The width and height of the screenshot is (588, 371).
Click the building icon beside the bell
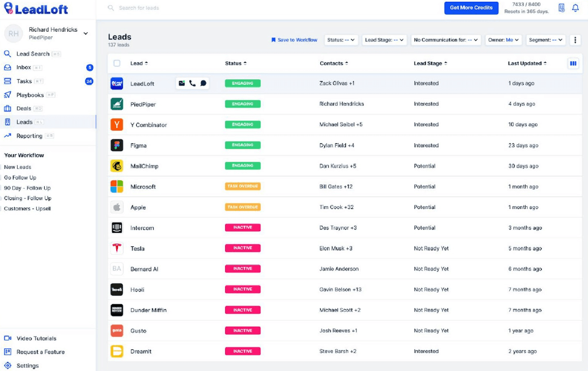coord(561,8)
